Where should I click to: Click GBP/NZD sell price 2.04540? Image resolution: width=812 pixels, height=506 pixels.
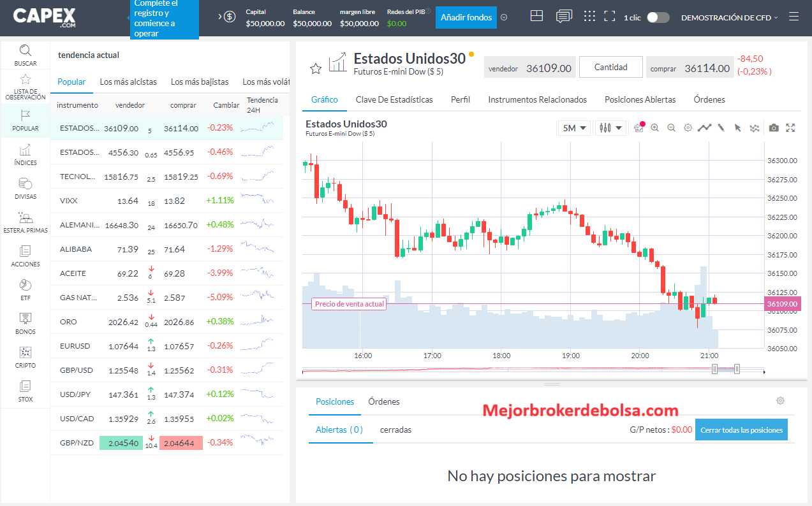(121, 443)
